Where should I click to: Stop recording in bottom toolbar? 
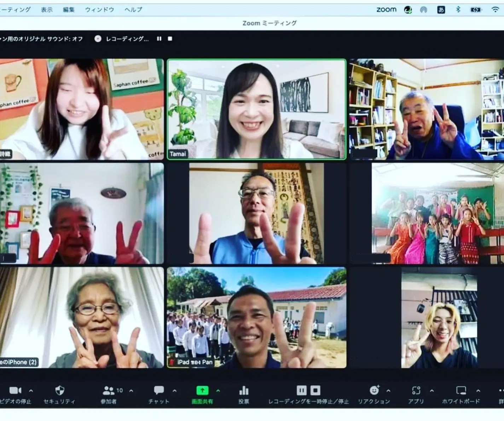point(315,390)
